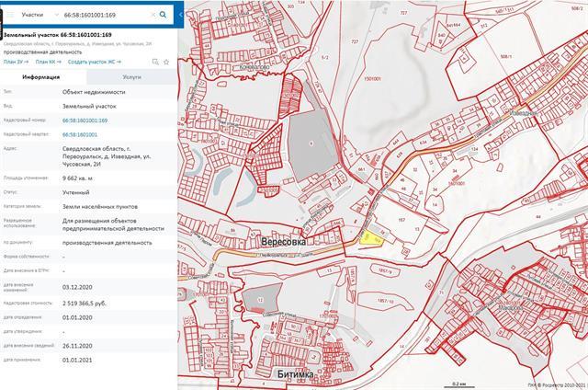Open the hamburger menu in search bar
The width and height of the screenshot is (588, 390).
point(10,15)
